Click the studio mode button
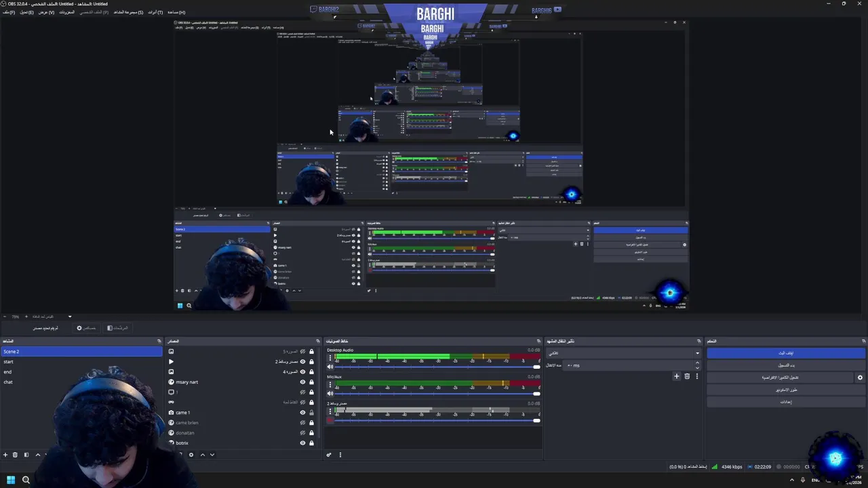Viewport: 868px width, 488px height. tap(786, 390)
